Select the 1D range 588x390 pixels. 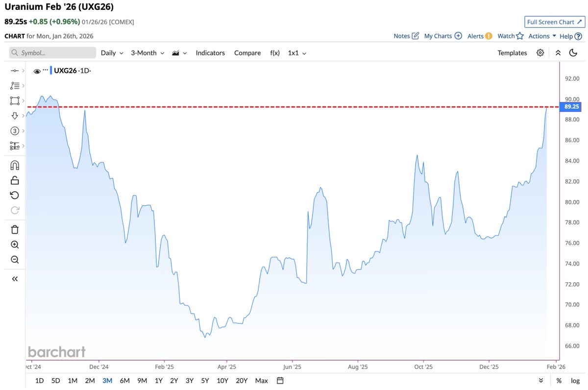point(40,381)
